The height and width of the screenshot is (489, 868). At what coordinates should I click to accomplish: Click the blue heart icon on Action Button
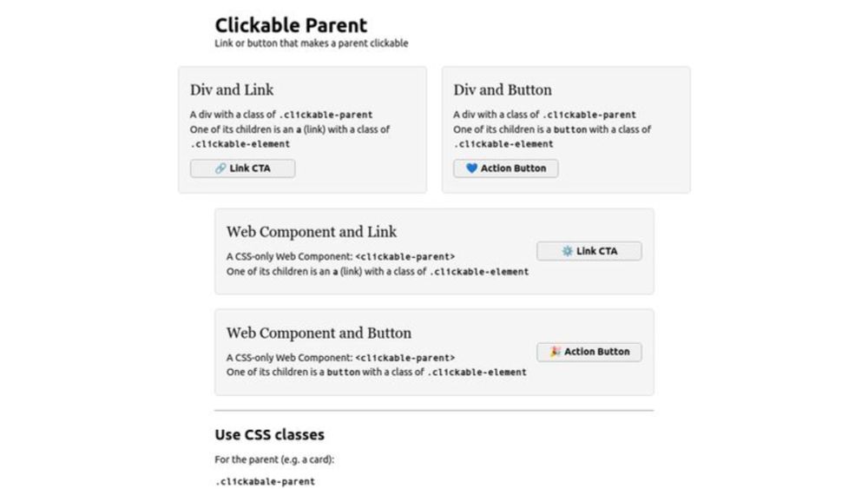point(471,169)
